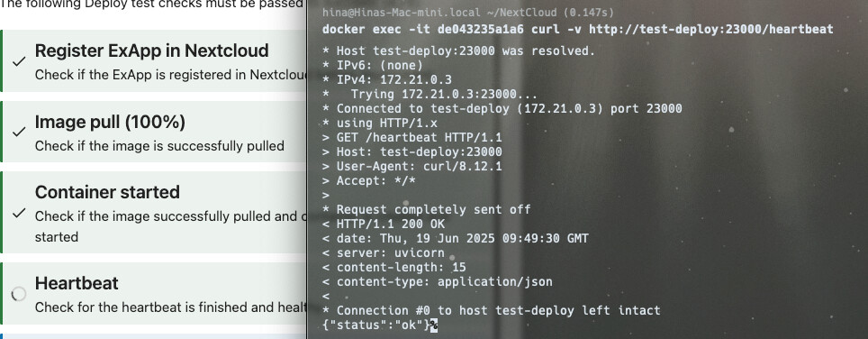This screenshot has height=339, width=868.
Task: Click the Heartbeat check heading
Action: (x=77, y=283)
